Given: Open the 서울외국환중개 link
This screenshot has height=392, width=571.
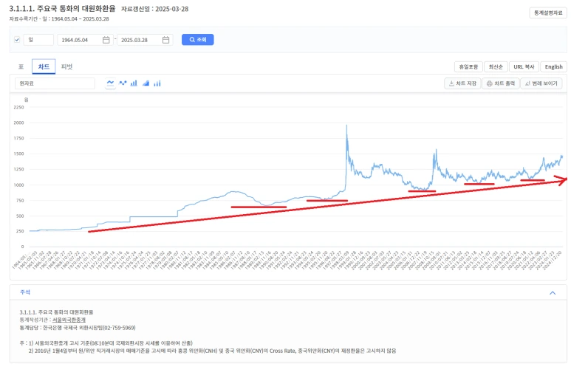Looking at the screenshot, I should click(x=69, y=320).
